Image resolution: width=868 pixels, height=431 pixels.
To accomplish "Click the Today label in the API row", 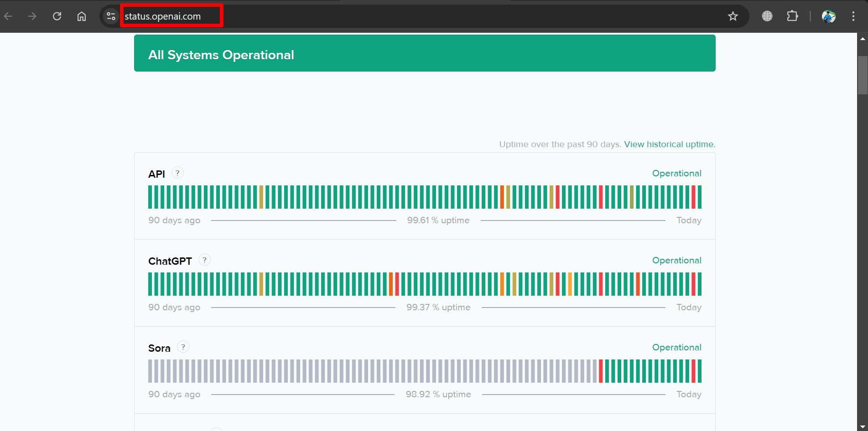I will [689, 220].
